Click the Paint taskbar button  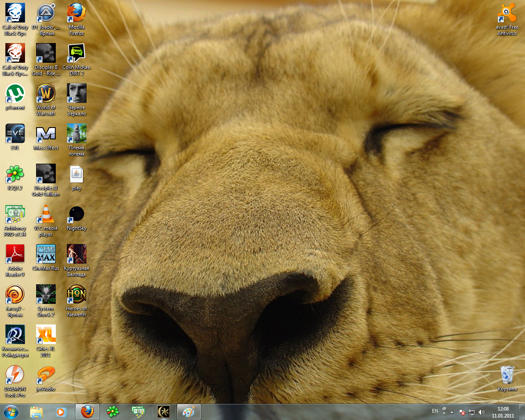click(x=188, y=412)
